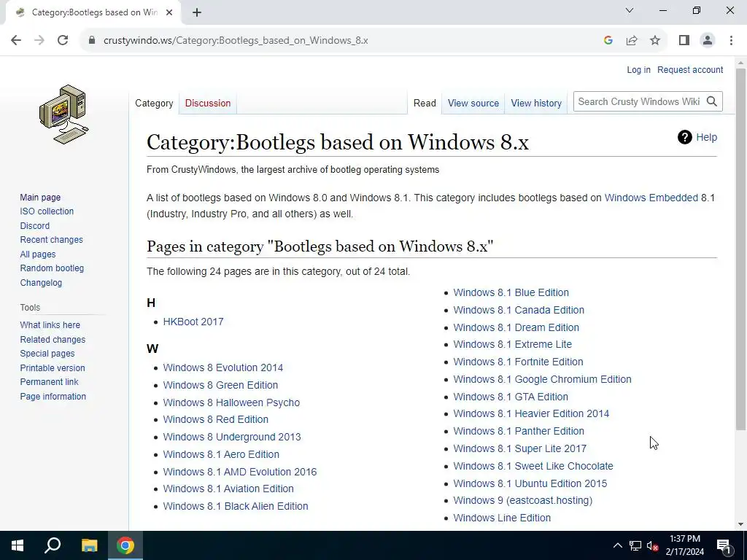The width and height of the screenshot is (747, 560).
Task: Open the notification center icon
Action: click(724, 546)
